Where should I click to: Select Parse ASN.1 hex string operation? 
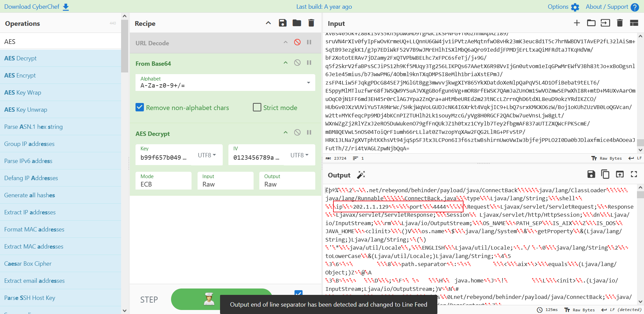[x=60, y=127]
